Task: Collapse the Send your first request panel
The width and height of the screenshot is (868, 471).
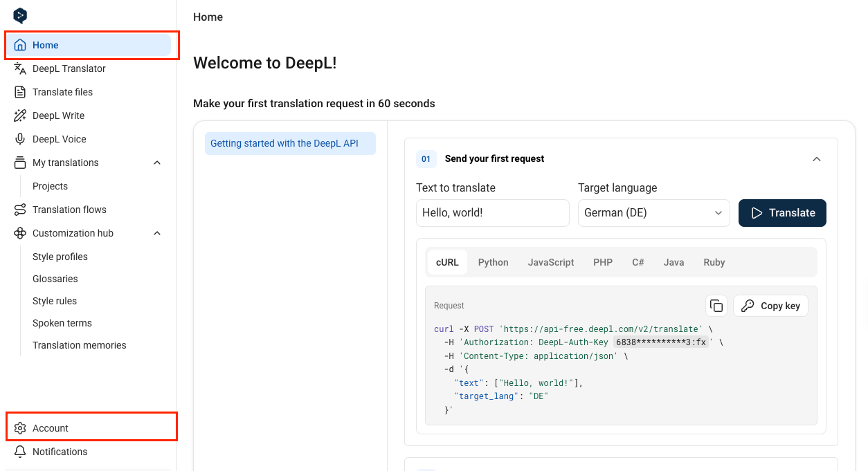Action: click(817, 159)
